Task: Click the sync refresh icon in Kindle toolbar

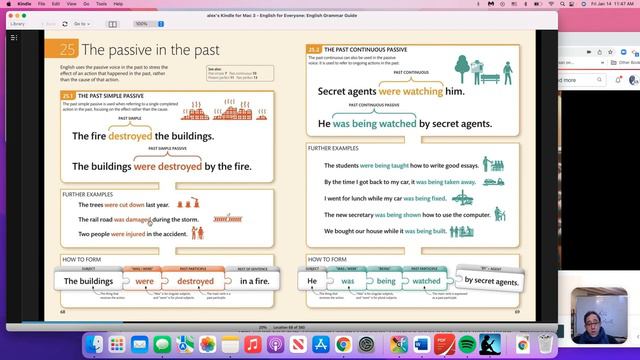Action: pos(65,24)
